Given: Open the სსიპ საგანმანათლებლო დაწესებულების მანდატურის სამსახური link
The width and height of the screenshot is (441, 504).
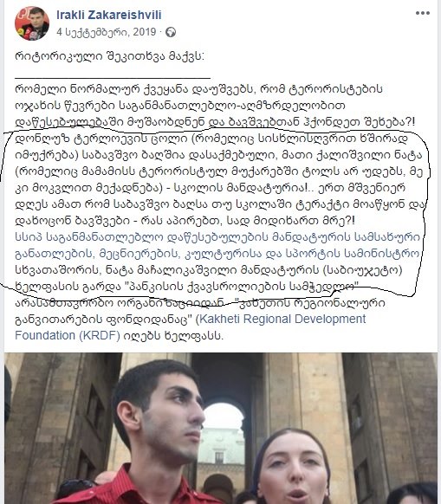Looking at the screenshot, I should 217,237.
